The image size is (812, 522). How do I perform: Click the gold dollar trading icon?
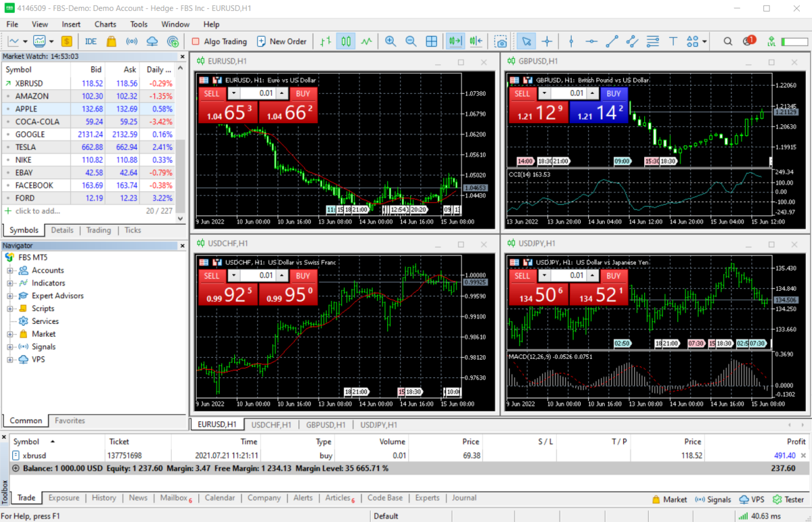point(66,41)
